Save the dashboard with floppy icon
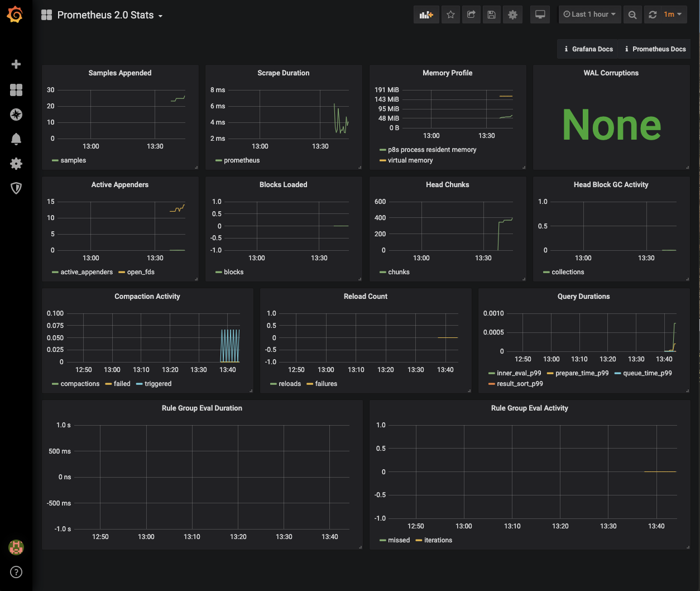Image resolution: width=700 pixels, height=591 pixels. 491,15
